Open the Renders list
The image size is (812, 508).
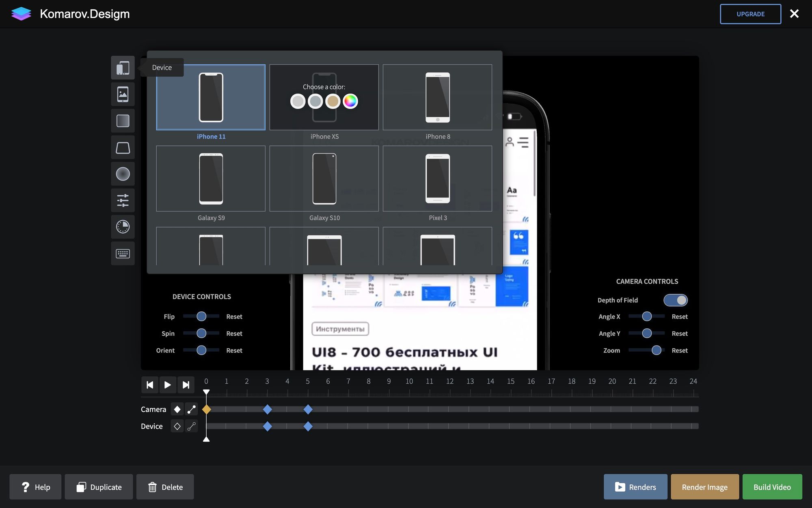(635, 487)
